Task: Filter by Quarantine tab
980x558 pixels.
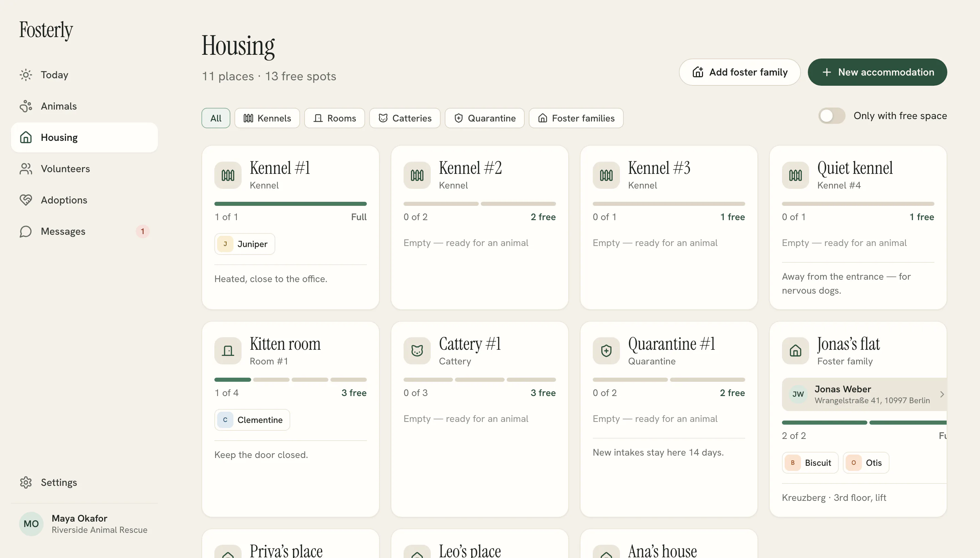Action: [x=485, y=118]
